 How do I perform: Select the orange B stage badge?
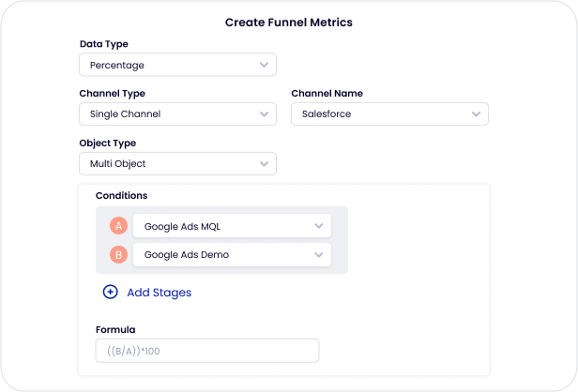pos(118,254)
